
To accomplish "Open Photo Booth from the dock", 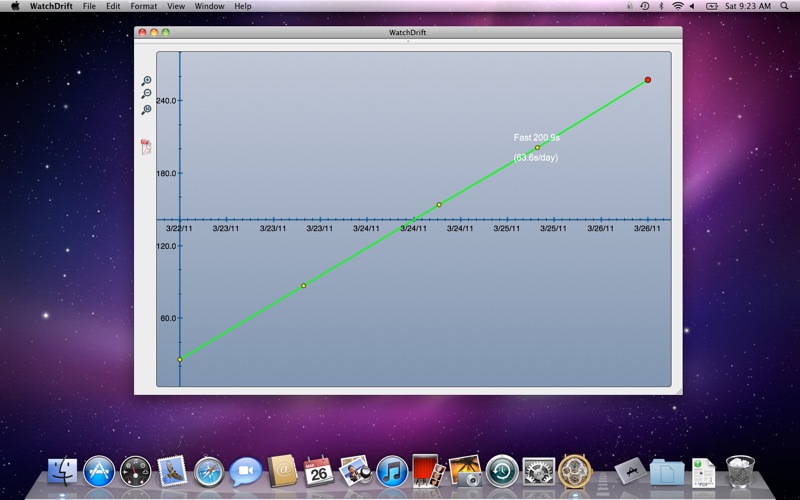I will pyautogui.click(x=428, y=470).
